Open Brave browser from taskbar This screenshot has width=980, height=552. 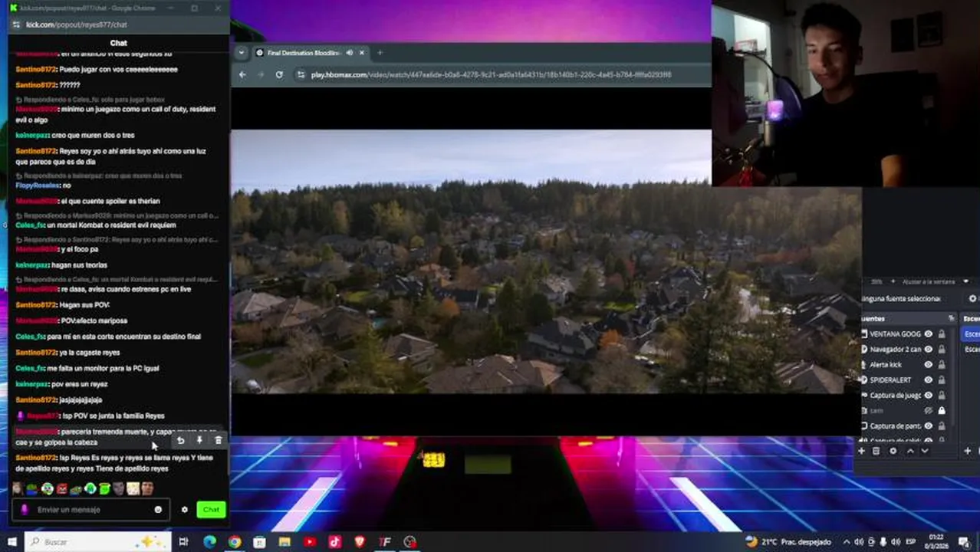pos(360,542)
